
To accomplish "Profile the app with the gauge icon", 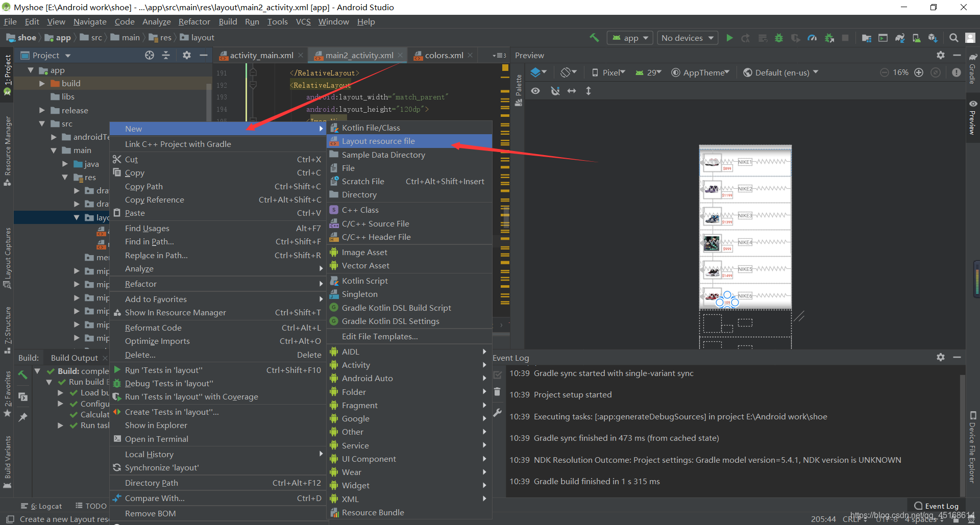I will coord(812,38).
